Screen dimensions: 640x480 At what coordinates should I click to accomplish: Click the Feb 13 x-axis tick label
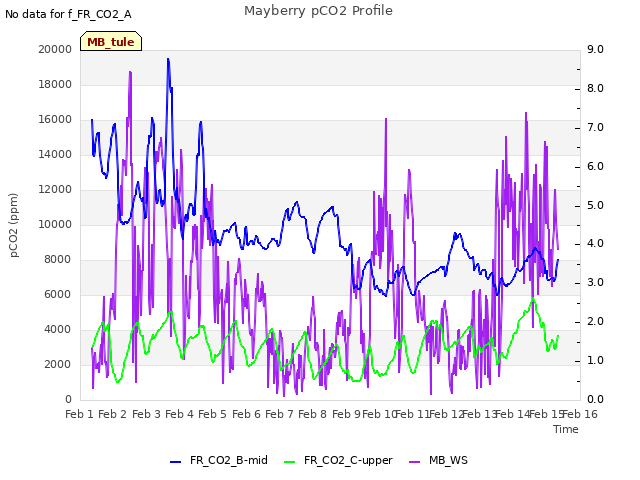479,414
